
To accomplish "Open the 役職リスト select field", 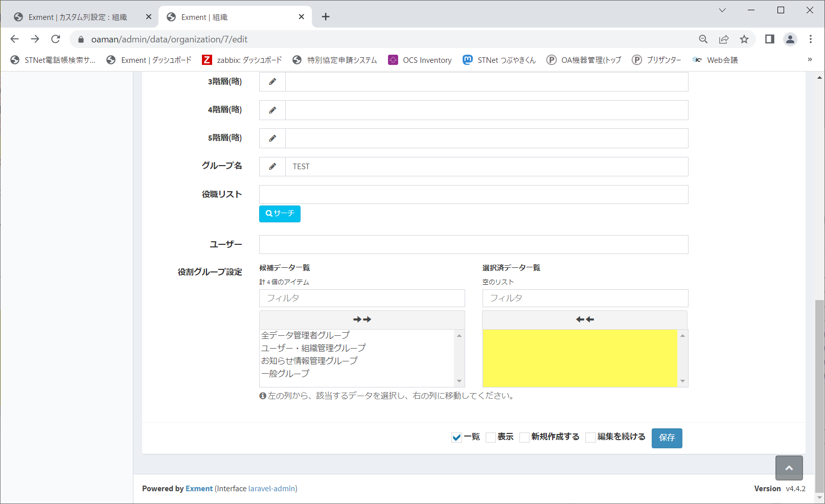I will pyautogui.click(x=473, y=194).
